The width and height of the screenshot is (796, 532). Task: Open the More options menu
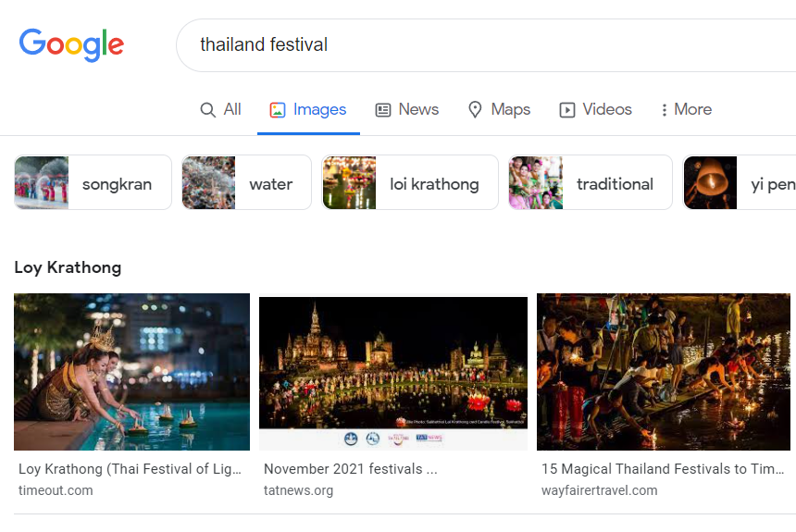686,110
